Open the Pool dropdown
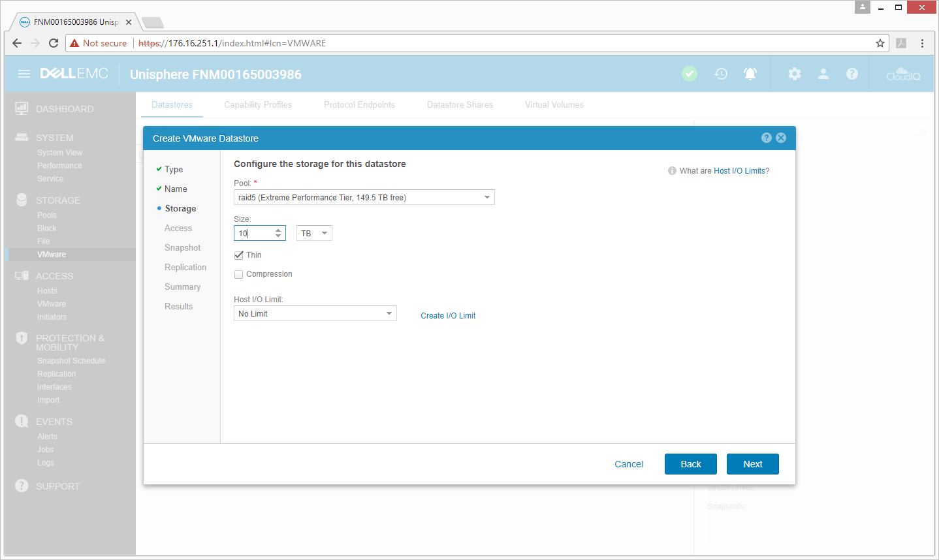This screenshot has height=560, width=939. 364,197
